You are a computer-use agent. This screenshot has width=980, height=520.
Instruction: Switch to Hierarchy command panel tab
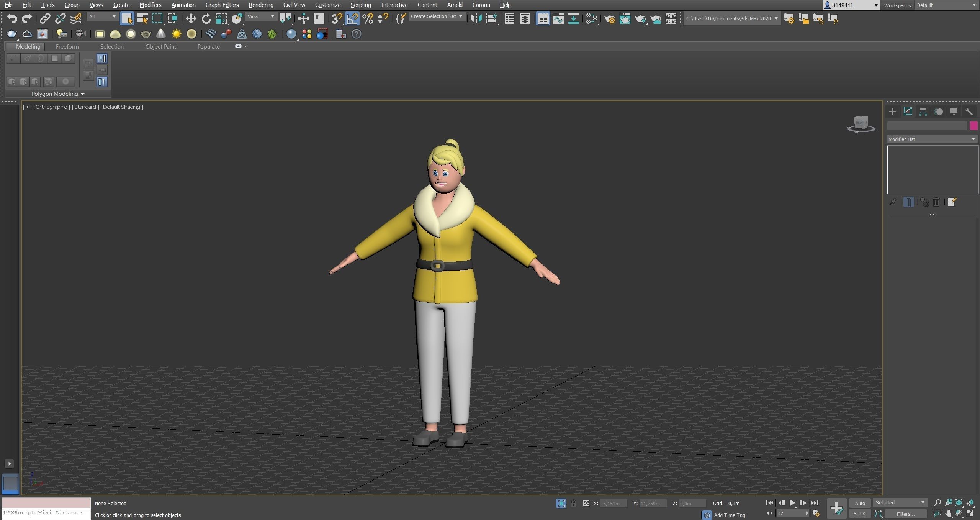[x=923, y=112]
